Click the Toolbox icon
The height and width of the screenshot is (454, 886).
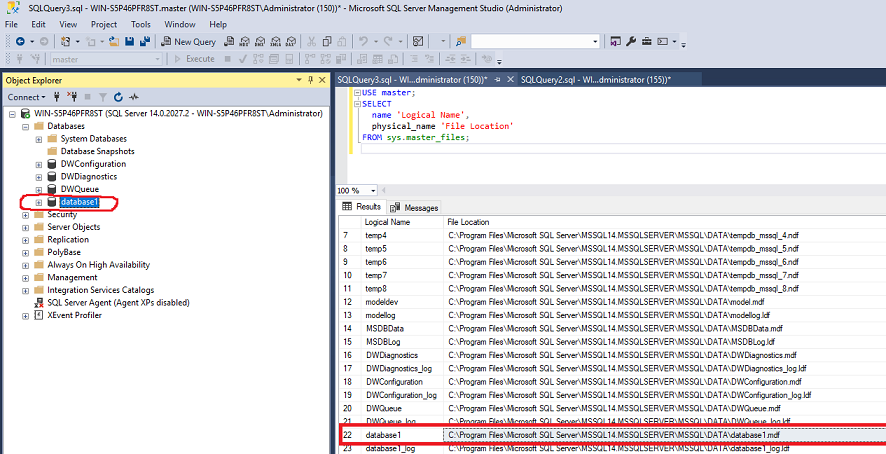pos(646,41)
